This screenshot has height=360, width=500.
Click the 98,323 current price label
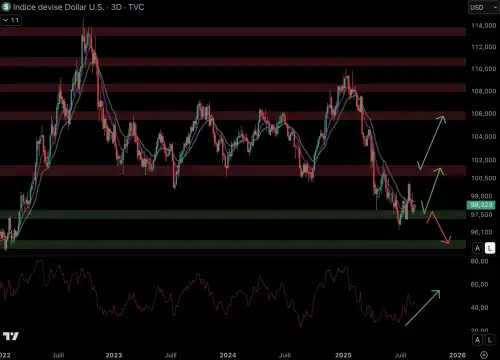(x=481, y=205)
